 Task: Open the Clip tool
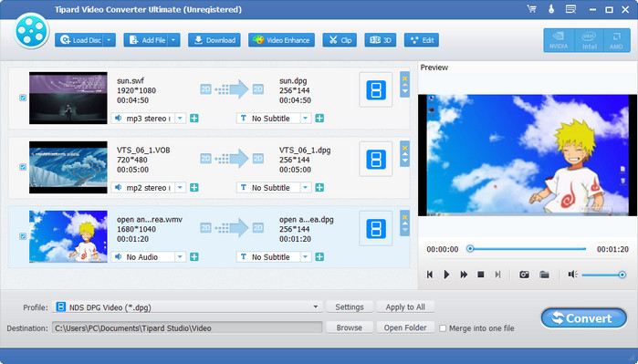tap(340, 40)
